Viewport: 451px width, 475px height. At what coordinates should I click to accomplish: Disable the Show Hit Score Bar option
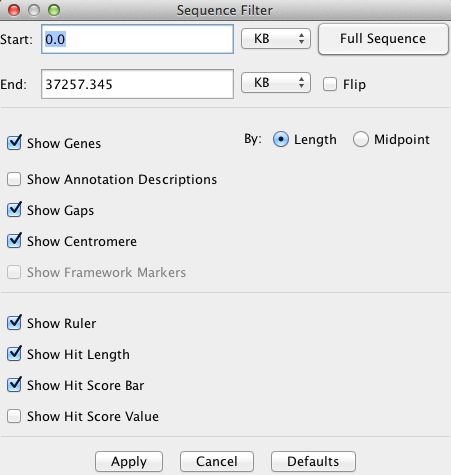tap(14, 385)
